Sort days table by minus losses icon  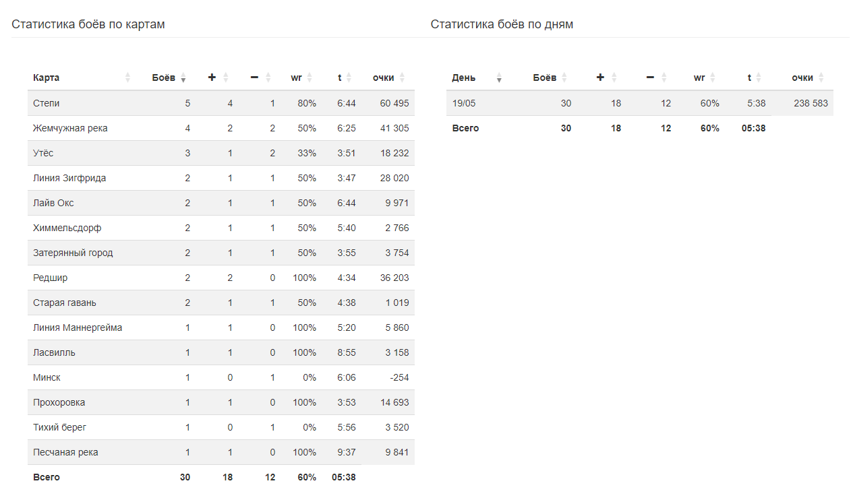click(x=650, y=77)
